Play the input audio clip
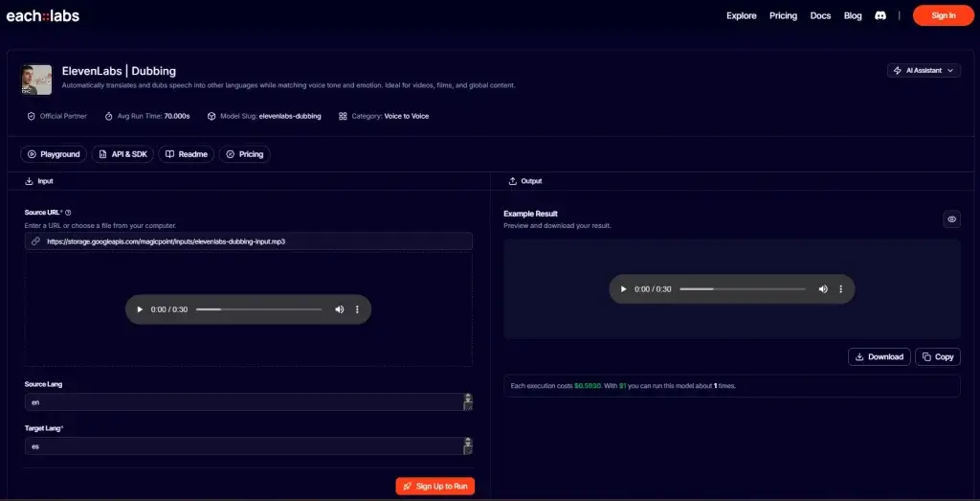This screenshot has width=980, height=501. coord(140,309)
